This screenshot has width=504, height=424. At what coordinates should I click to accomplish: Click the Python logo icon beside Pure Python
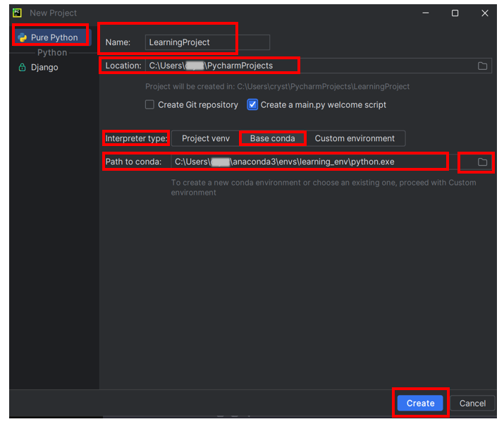tap(22, 37)
